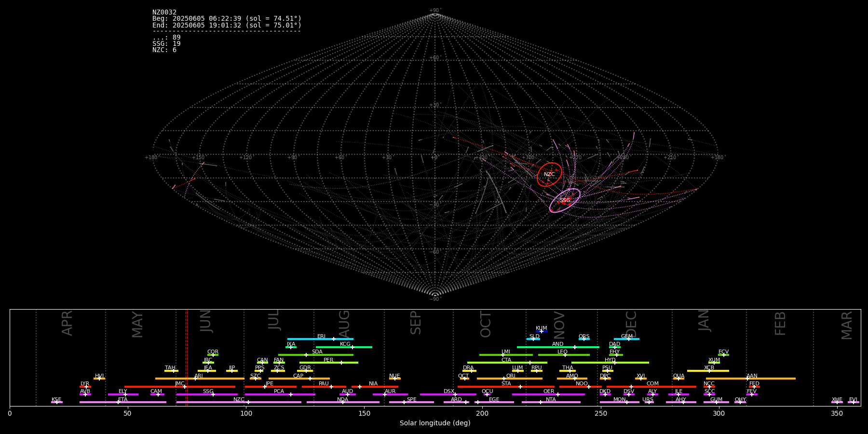Viewport: 868px width, 434px height.
Task: Click the +60 latitude label on the map
Action: [x=435, y=58]
